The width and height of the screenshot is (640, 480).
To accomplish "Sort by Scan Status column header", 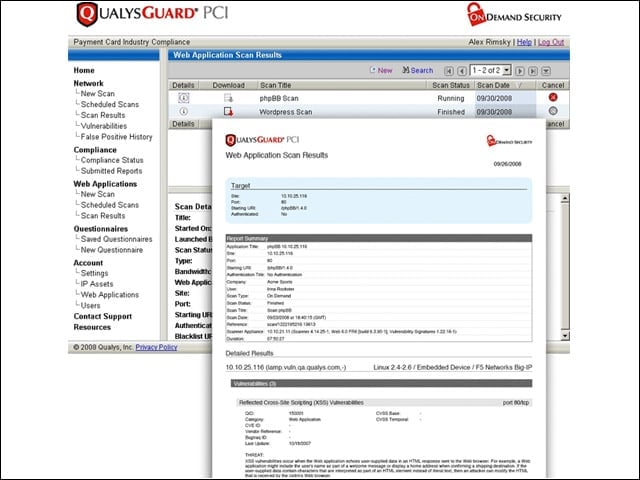I will [451, 85].
